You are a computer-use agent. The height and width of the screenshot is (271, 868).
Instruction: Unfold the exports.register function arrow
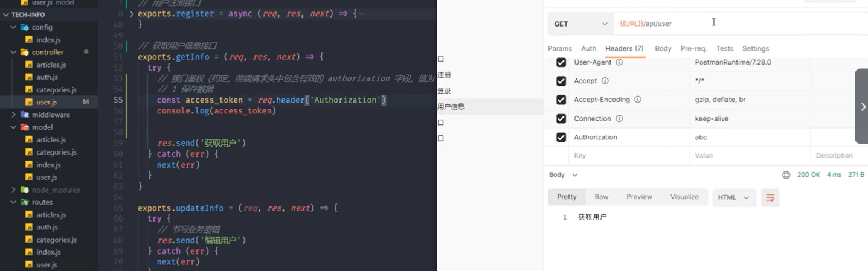[132, 13]
